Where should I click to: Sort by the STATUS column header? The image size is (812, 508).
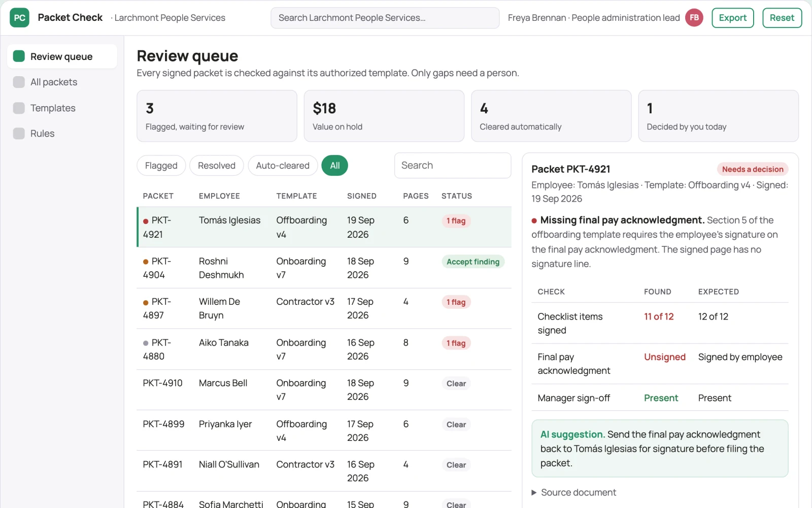[x=456, y=196]
